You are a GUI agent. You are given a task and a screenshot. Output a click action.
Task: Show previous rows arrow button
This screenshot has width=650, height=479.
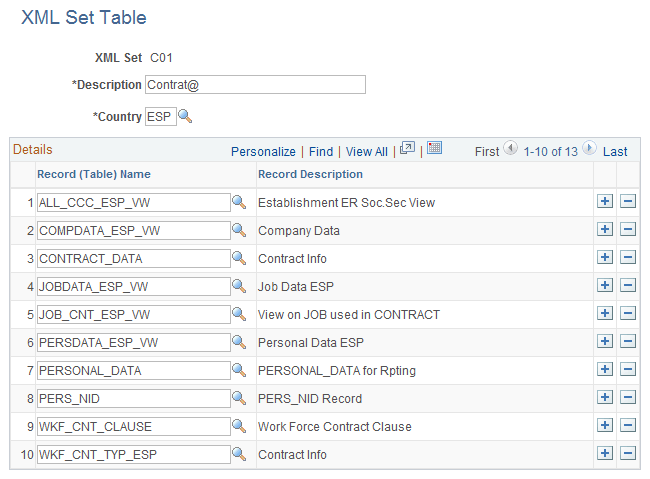coord(510,150)
